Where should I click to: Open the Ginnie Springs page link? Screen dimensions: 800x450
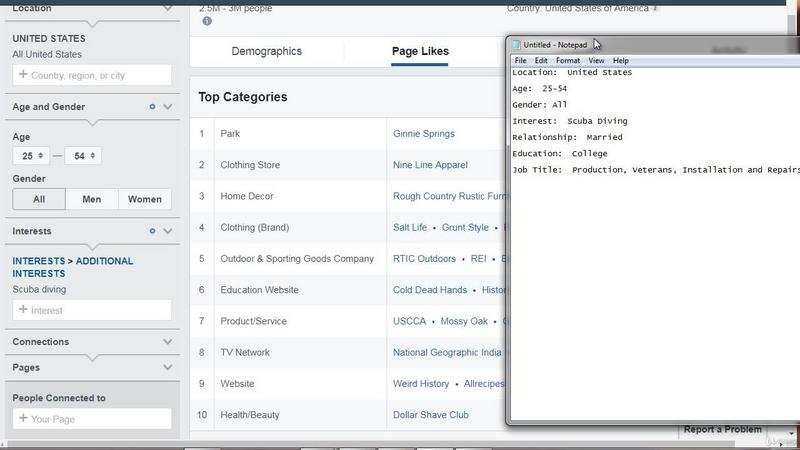pyautogui.click(x=423, y=134)
